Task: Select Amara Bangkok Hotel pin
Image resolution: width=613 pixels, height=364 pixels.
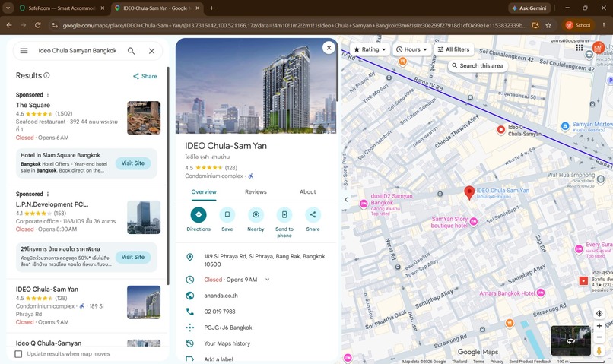Action: point(541,293)
